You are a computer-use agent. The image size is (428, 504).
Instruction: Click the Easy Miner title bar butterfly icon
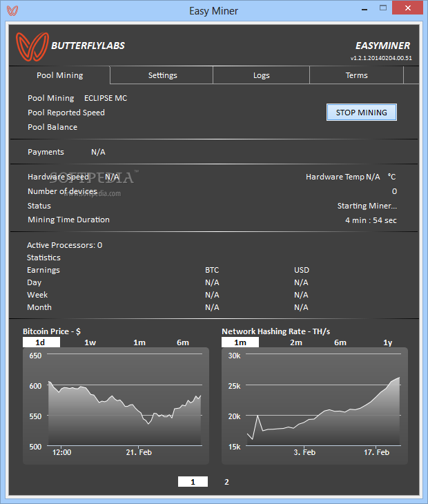[12, 10]
